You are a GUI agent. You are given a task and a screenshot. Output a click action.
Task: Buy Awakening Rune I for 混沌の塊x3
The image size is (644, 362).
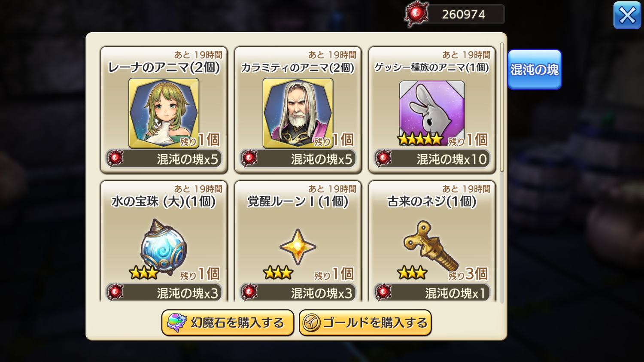tap(298, 292)
